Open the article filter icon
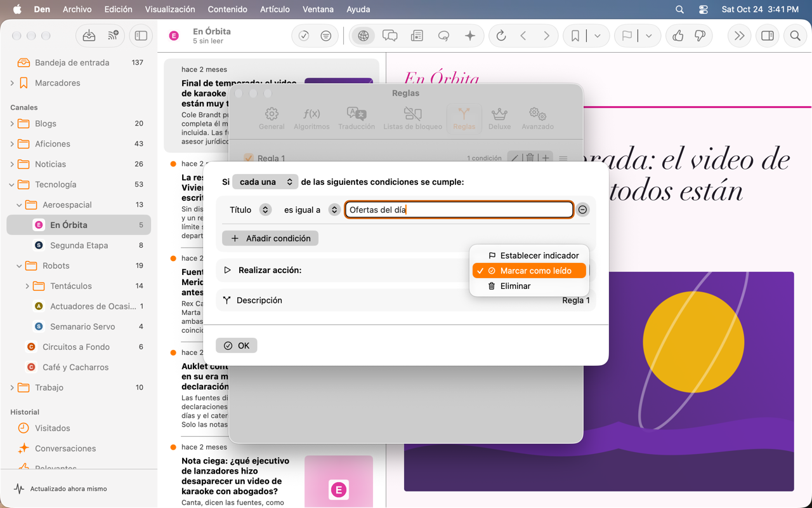Screen dimensions: 812x508 click(x=326, y=36)
